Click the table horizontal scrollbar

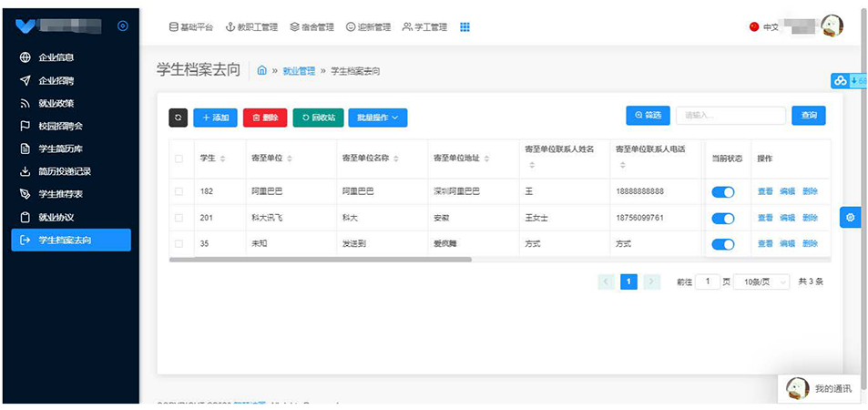point(320,260)
